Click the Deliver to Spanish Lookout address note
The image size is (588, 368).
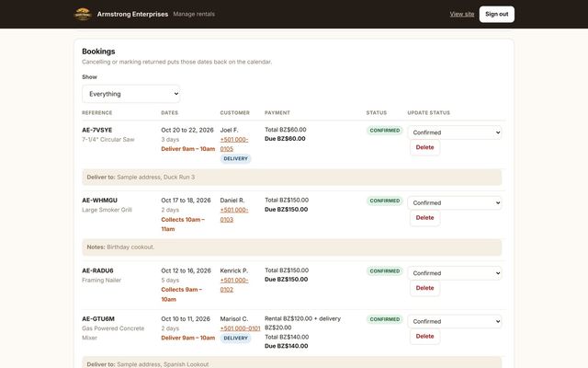[x=292, y=362]
